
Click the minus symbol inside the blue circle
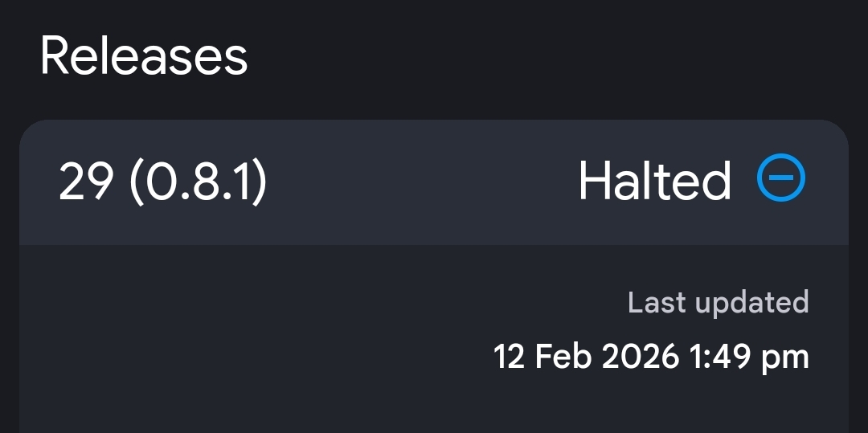[x=780, y=178]
